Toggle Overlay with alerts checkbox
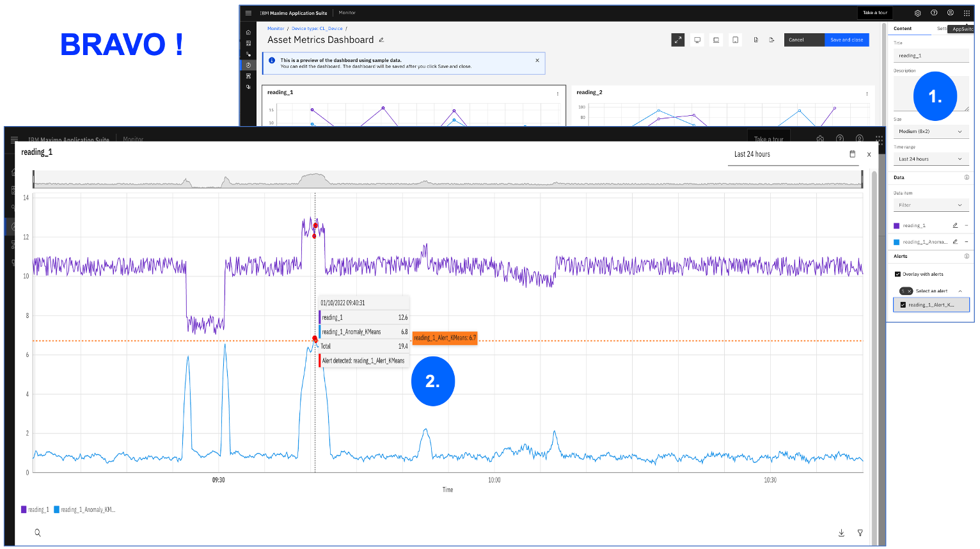 click(897, 274)
